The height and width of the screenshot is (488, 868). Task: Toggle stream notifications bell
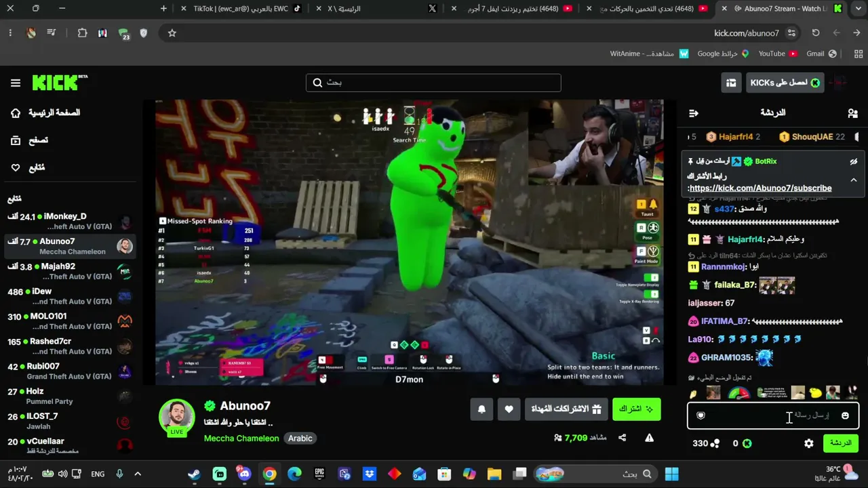[x=481, y=409]
